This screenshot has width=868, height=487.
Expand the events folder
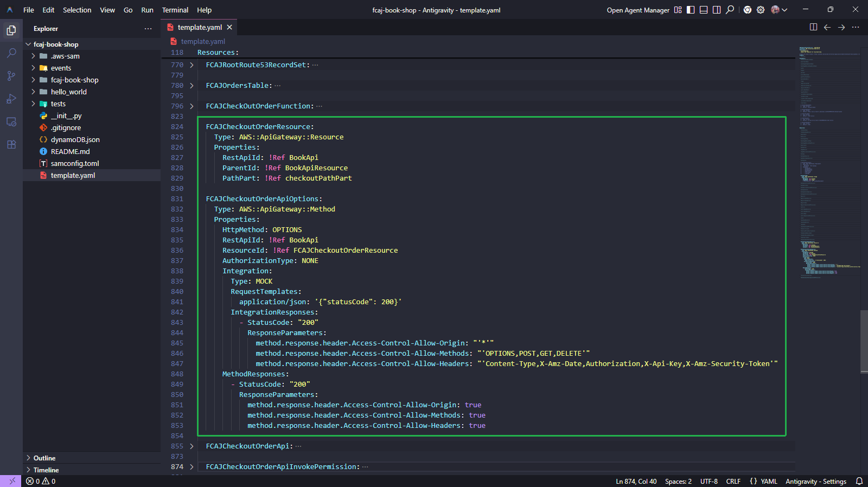point(33,68)
